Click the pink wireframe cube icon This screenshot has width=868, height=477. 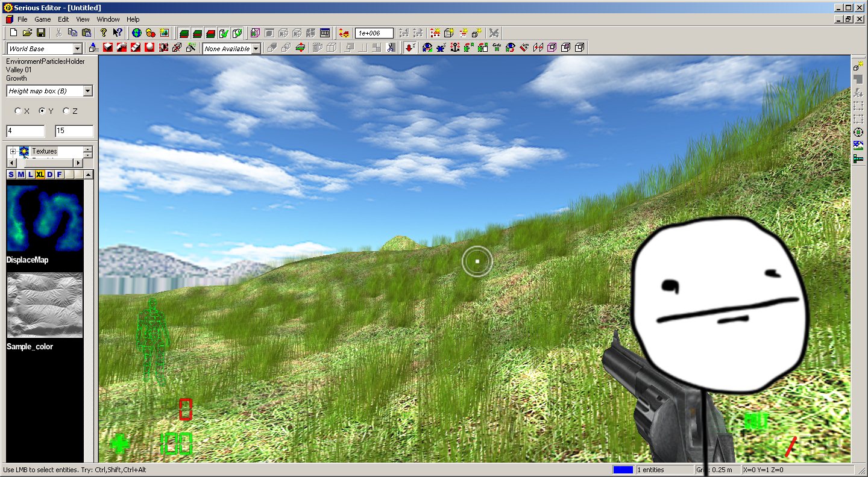point(552,48)
